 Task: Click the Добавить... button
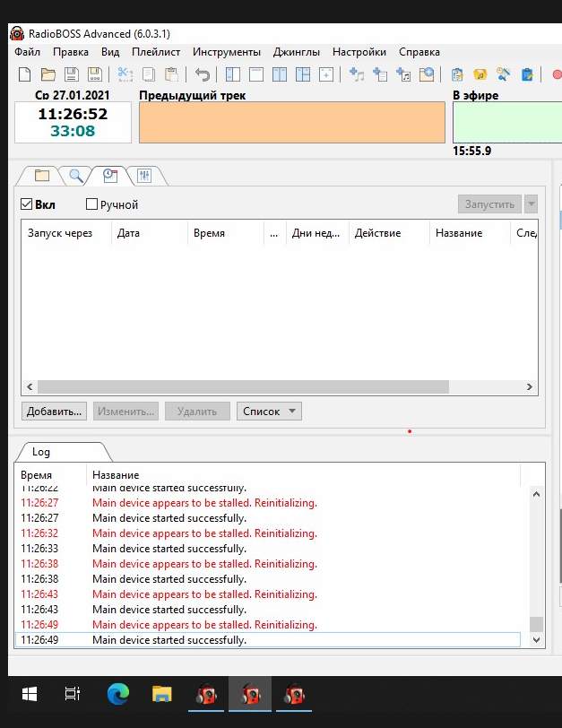coord(55,412)
